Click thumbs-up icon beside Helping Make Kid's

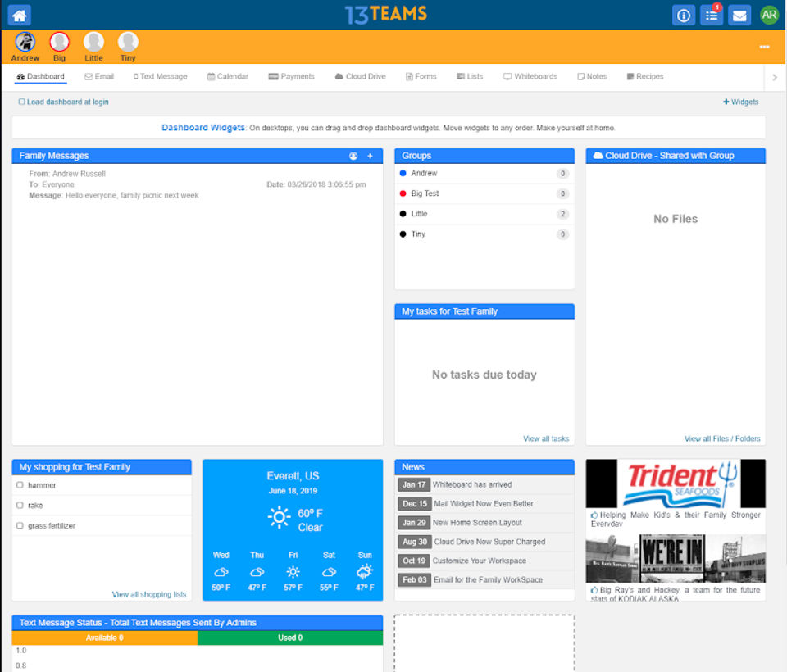(594, 515)
